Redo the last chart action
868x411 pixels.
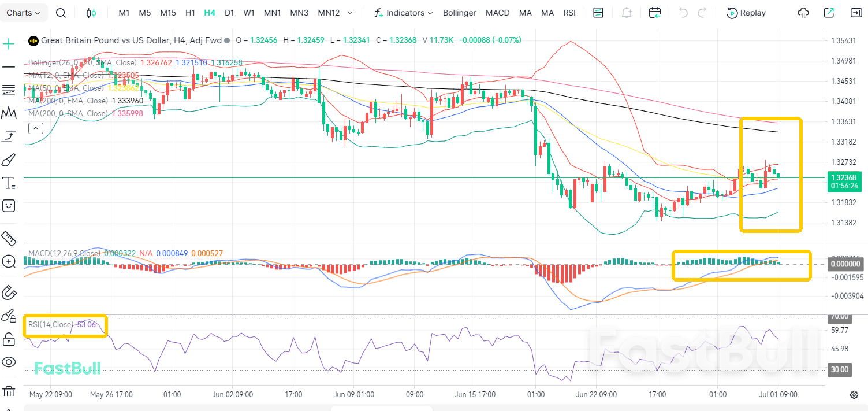tap(702, 13)
